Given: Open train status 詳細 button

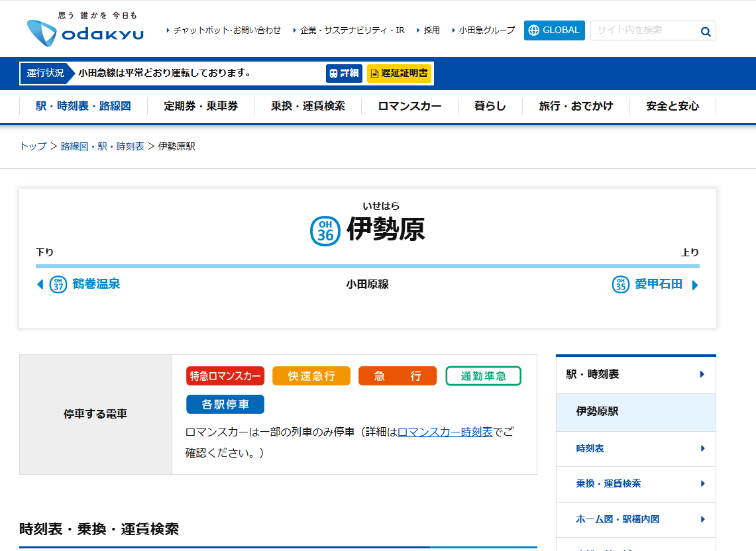Looking at the screenshot, I should point(344,74).
